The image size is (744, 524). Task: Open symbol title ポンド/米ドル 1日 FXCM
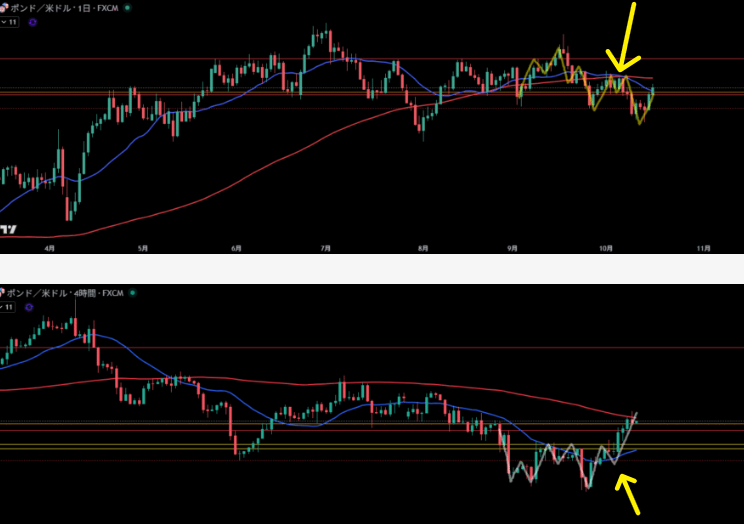(x=65, y=6)
